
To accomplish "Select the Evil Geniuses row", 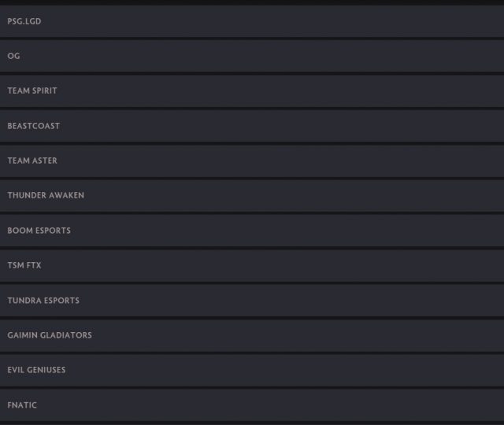I will coord(252,370).
